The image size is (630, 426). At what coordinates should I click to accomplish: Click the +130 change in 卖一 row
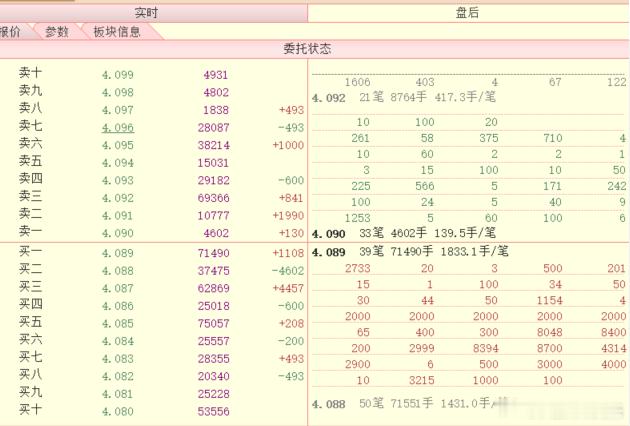[x=291, y=233]
